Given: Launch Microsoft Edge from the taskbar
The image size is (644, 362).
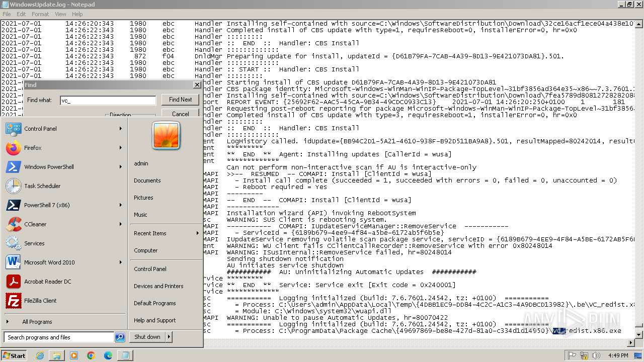Looking at the screenshot, I should [108, 355].
